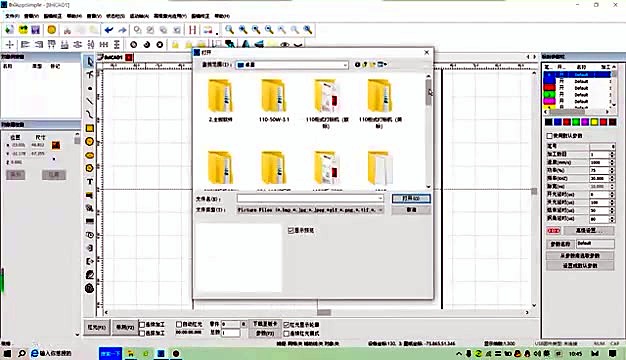Select the text tool marked T
Image resolution: width=626 pixels, height=360 pixels.
point(90,182)
